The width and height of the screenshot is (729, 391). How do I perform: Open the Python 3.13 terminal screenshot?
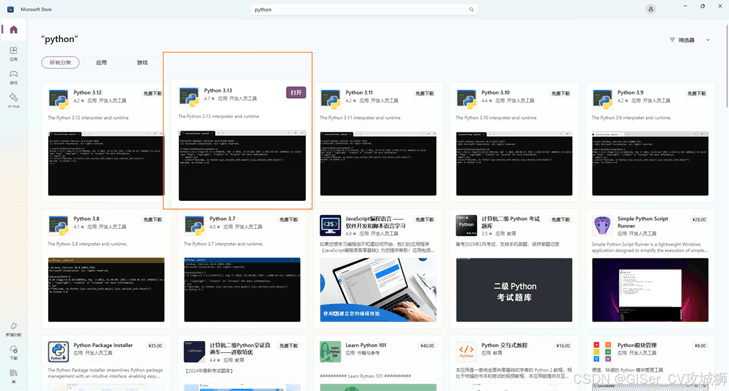242,165
